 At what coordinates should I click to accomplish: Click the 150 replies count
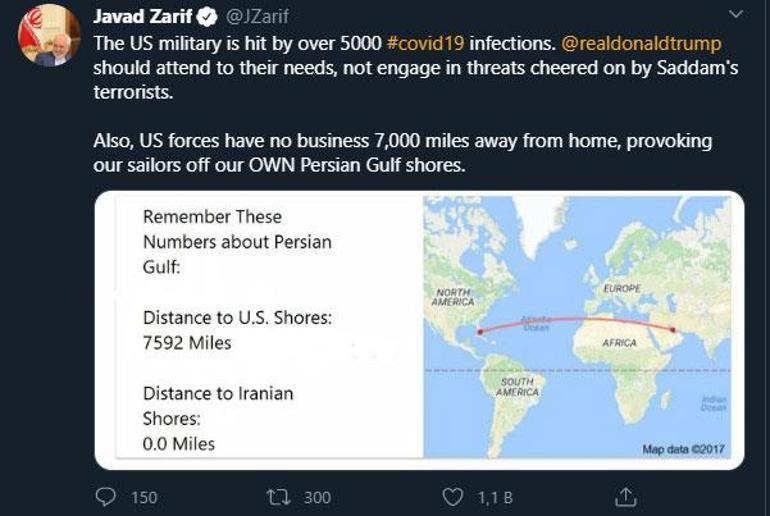[x=144, y=497]
